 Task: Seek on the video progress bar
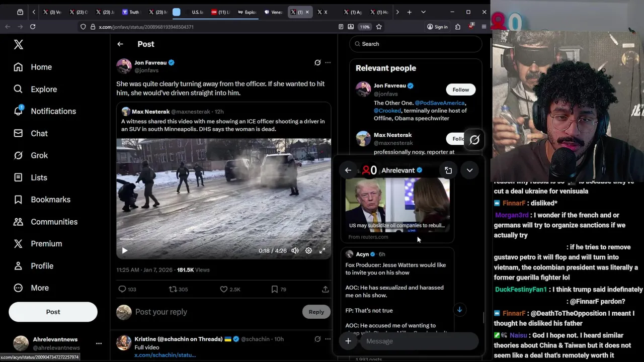[224, 239]
